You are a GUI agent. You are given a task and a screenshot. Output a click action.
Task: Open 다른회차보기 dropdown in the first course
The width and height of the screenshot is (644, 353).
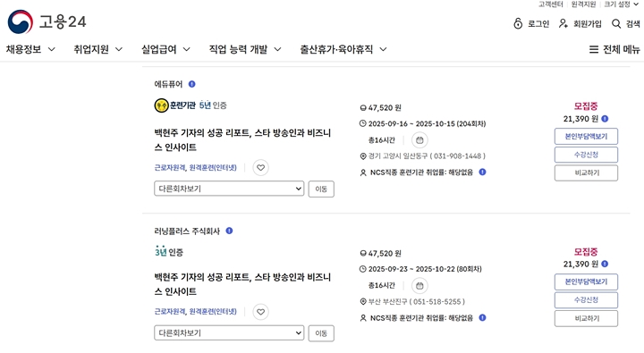click(x=229, y=189)
